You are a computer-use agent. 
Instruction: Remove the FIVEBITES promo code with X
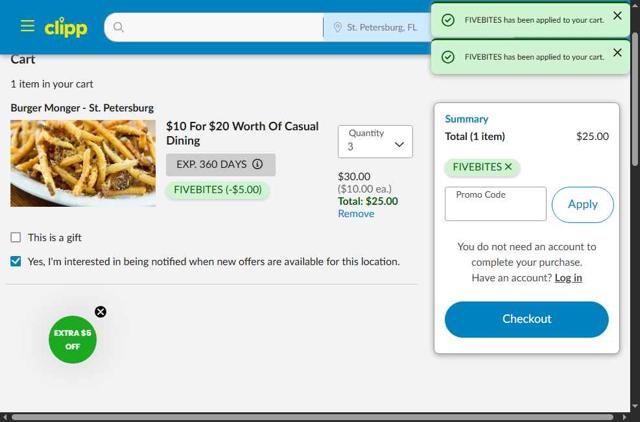508,167
